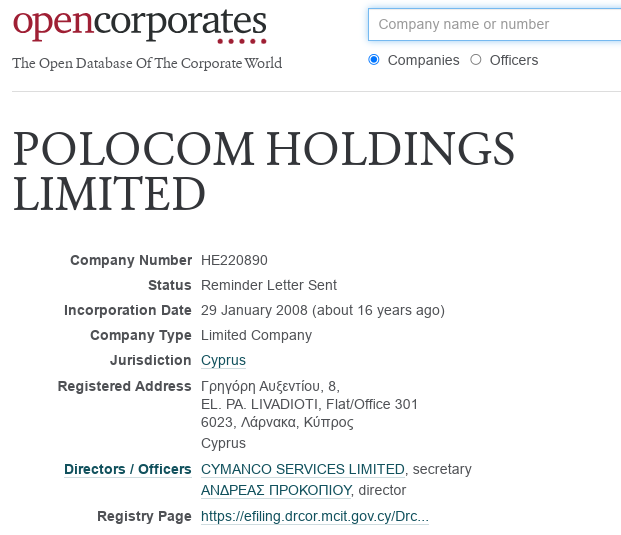Viewport: 621px width, 535px height.
Task: Focus the company name or number search field
Action: (493, 24)
